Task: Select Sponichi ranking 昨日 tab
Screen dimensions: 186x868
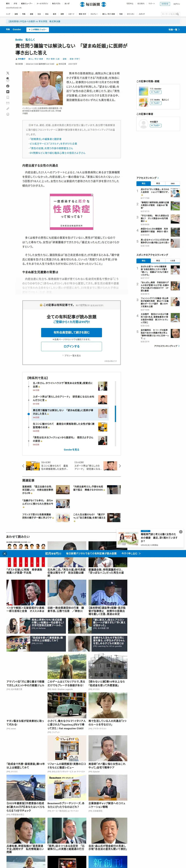Action: tap(158, 261)
